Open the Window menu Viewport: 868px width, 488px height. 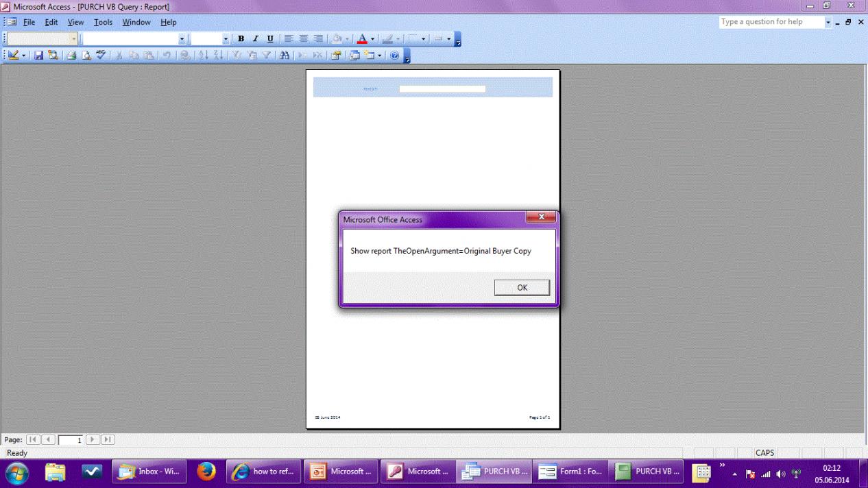(136, 22)
